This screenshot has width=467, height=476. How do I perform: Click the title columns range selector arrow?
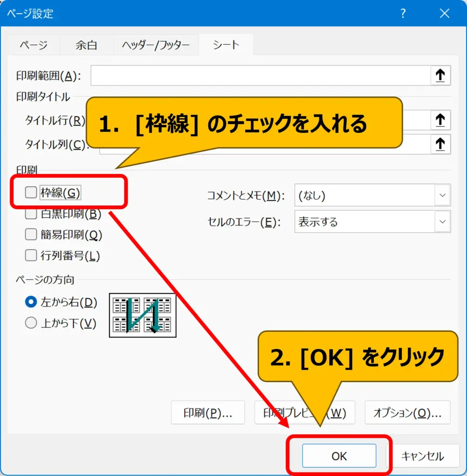[440, 145]
